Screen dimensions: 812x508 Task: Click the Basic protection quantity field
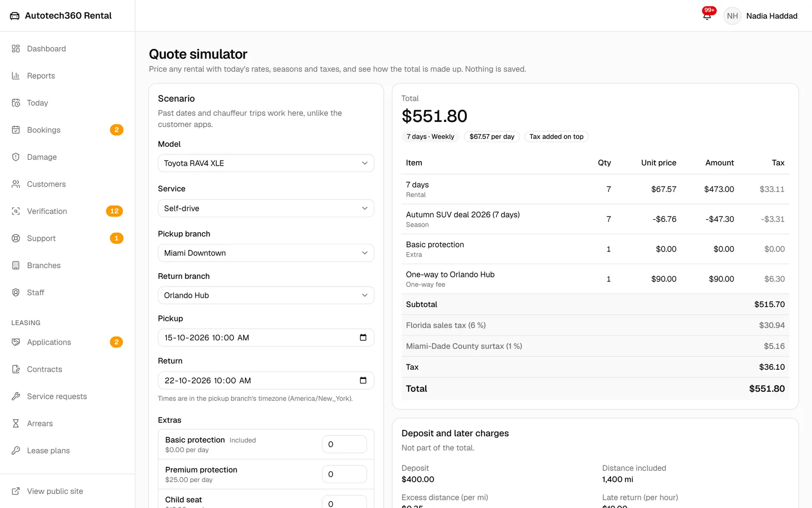pyautogui.click(x=345, y=444)
